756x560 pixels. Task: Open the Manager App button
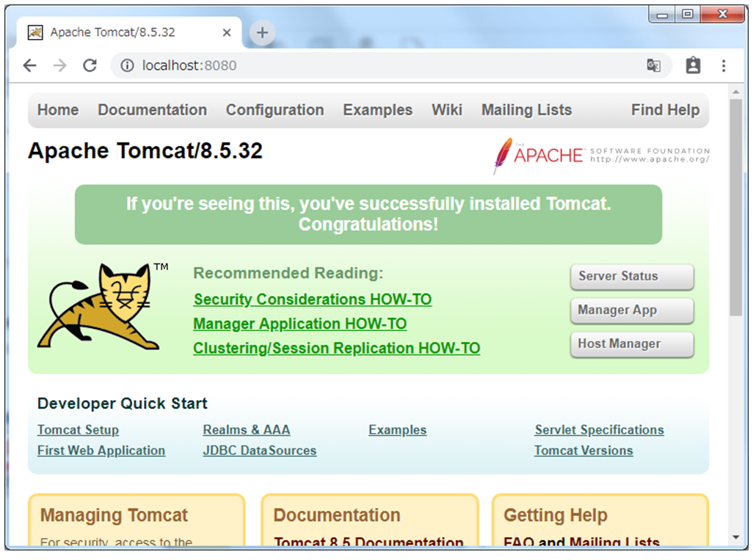(x=631, y=310)
